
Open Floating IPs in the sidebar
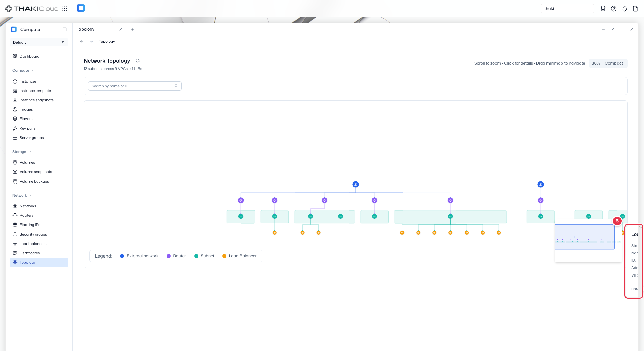click(x=39, y=225)
